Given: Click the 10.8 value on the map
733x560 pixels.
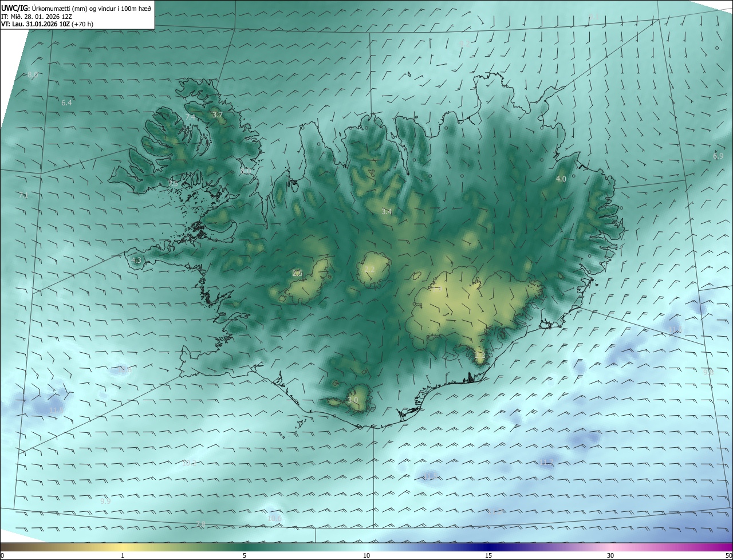Looking at the screenshot, I should (125, 370).
